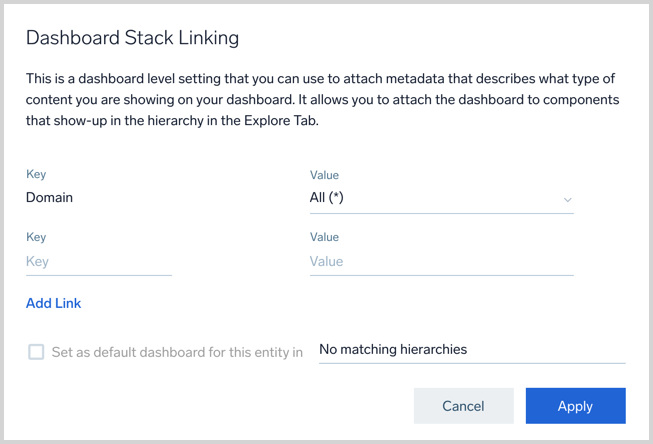Click the Key label above Domain
The width and height of the screenshot is (653, 444).
coord(36,175)
